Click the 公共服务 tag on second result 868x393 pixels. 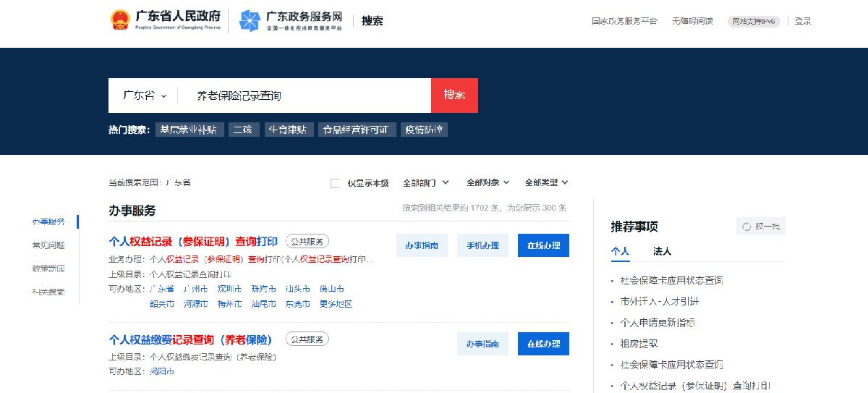(307, 339)
